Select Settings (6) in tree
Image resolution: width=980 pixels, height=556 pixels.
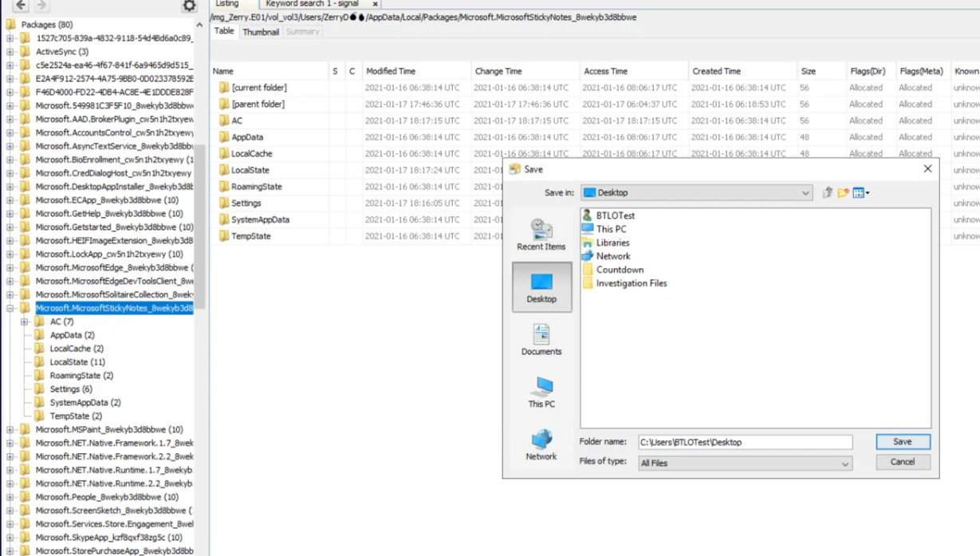71,389
